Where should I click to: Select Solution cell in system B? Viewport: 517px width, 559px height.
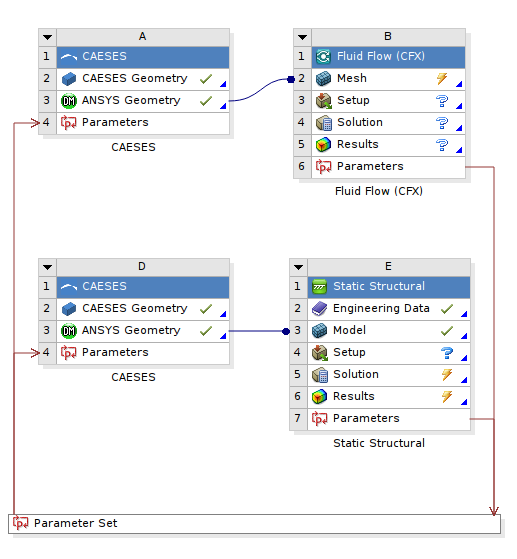[x=389, y=123]
